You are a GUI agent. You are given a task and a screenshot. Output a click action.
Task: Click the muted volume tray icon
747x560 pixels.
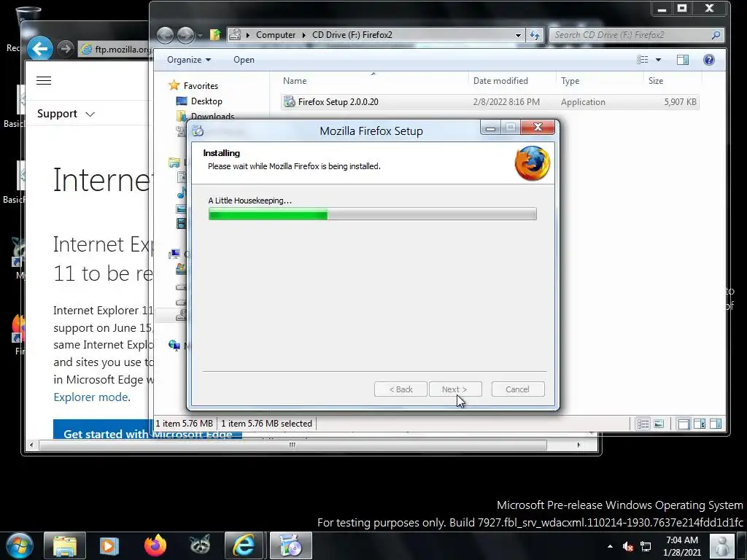click(x=628, y=547)
